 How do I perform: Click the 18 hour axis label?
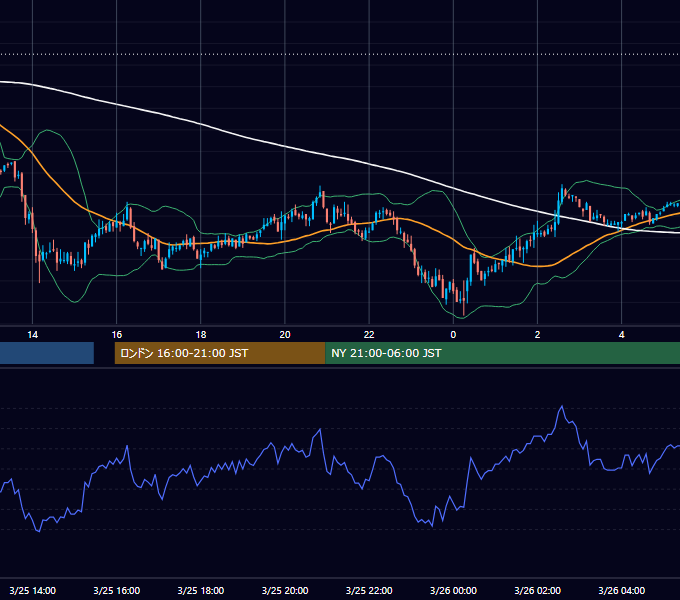pyautogui.click(x=201, y=335)
